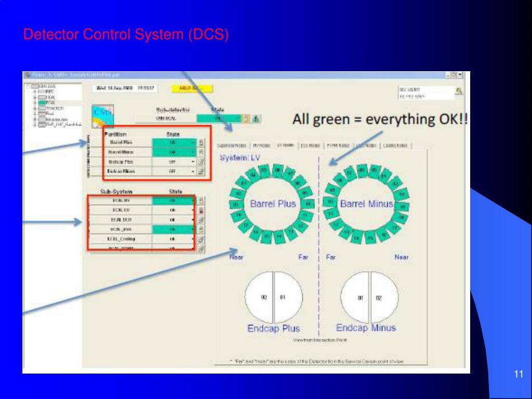532x399 pixels.
Task: Select Barrel Minus supermodule 14
Action: pyautogui.click(x=356, y=237)
